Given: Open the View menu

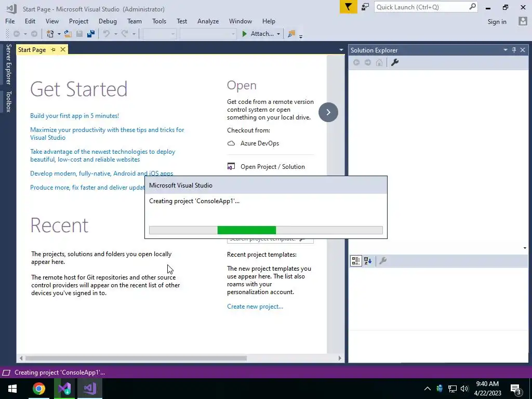Looking at the screenshot, I should coord(52,21).
